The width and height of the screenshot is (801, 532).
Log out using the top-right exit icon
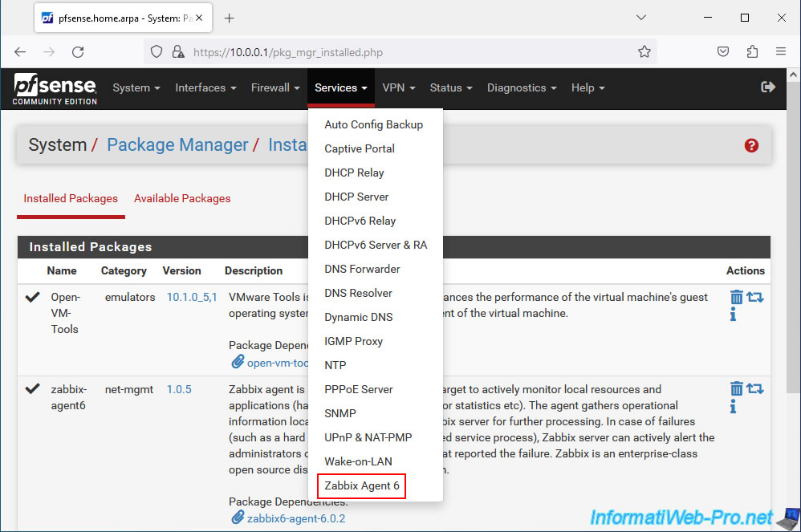pyautogui.click(x=768, y=87)
